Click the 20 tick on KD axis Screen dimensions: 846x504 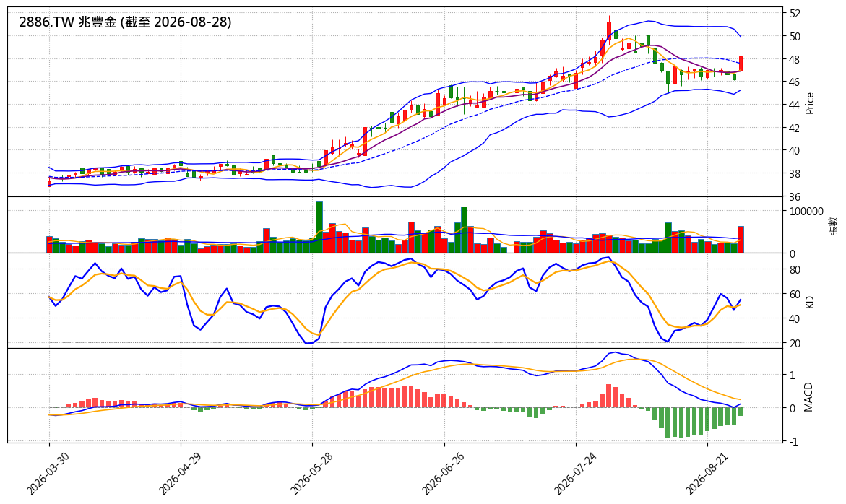coord(795,344)
